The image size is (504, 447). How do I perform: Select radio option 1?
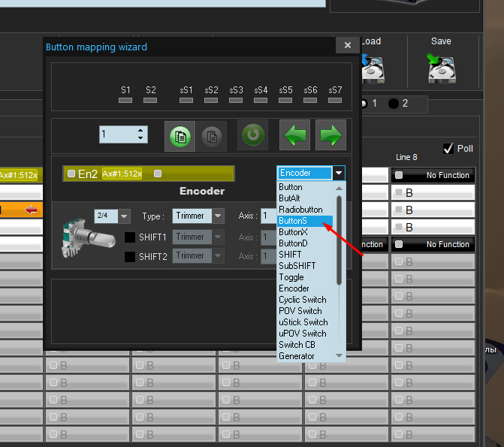[364, 104]
